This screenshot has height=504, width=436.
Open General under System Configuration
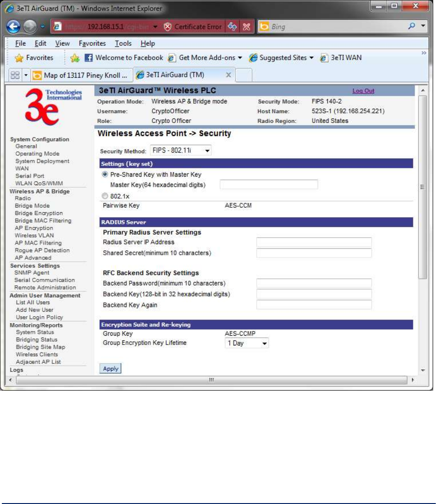point(26,146)
